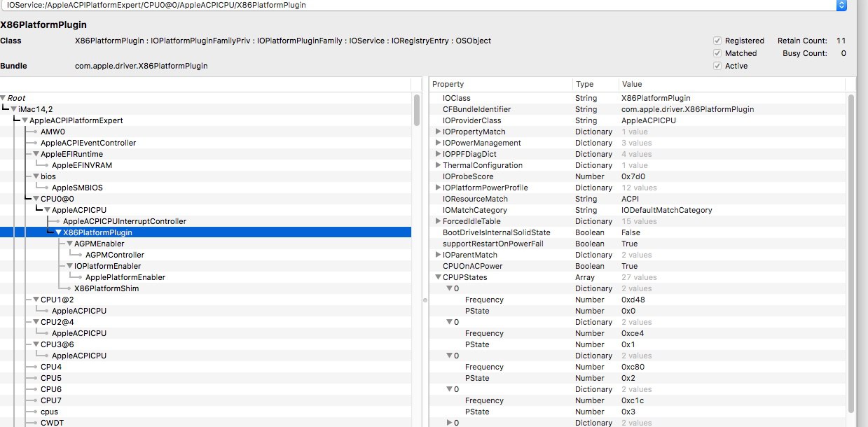Open the IOService path dropdown arrows
Viewport: 868px width, 427px height.
841,5
